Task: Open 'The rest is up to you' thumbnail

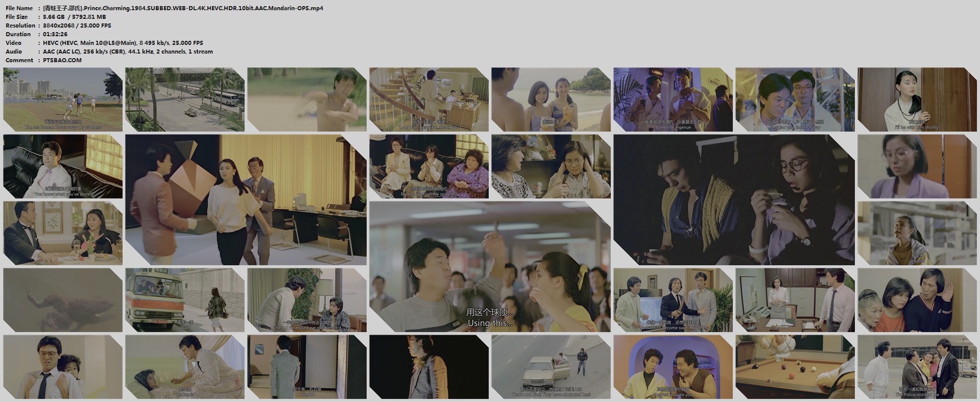Action: coord(673,367)
